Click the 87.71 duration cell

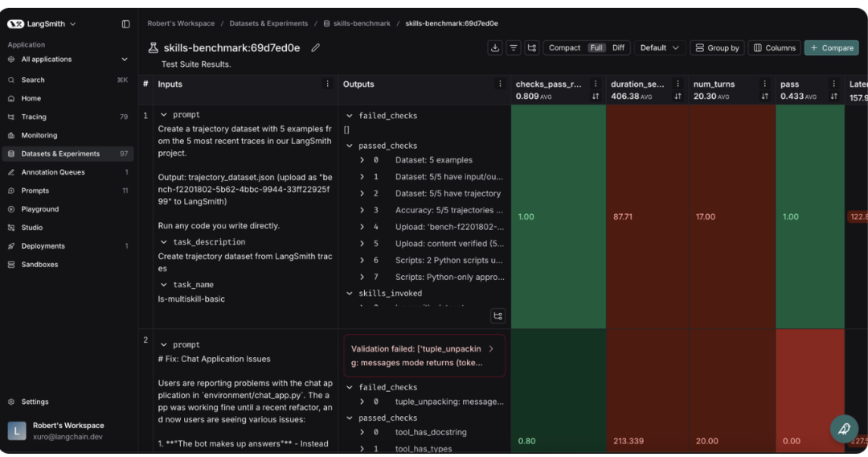pyautogui.click(x=647, y=216)
